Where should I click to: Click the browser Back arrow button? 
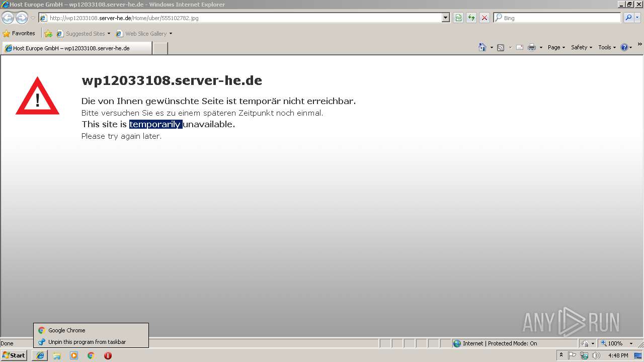8,18
